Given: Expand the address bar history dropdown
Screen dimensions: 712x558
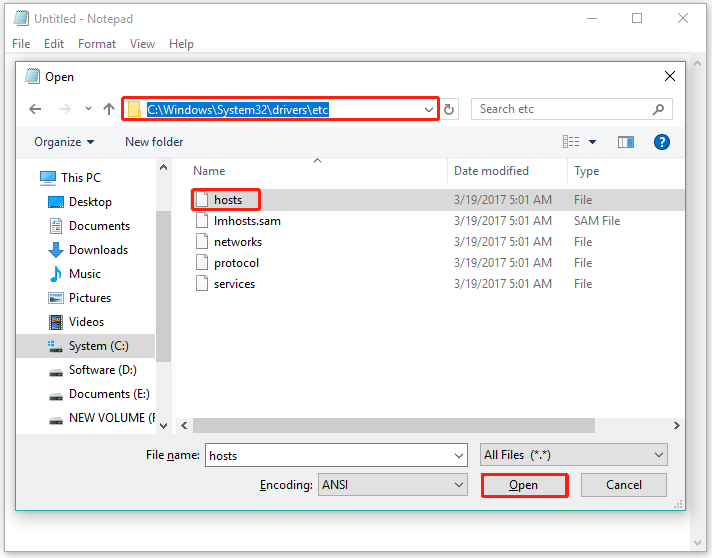Looking at the screenshot, I should [x=428, y=109].
